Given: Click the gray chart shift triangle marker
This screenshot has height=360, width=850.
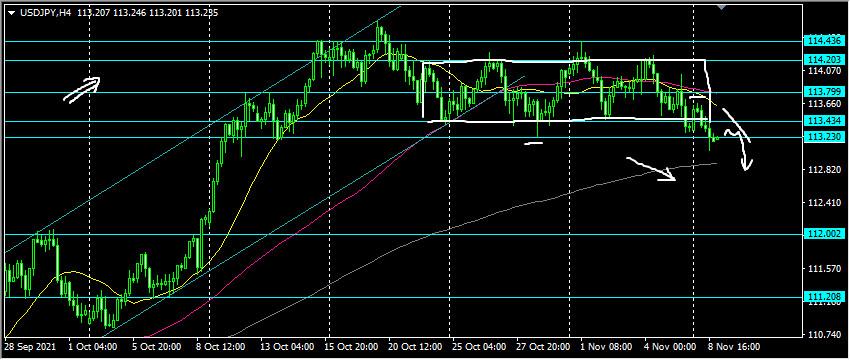Looking at the screenshot, I should pos(721,7).
